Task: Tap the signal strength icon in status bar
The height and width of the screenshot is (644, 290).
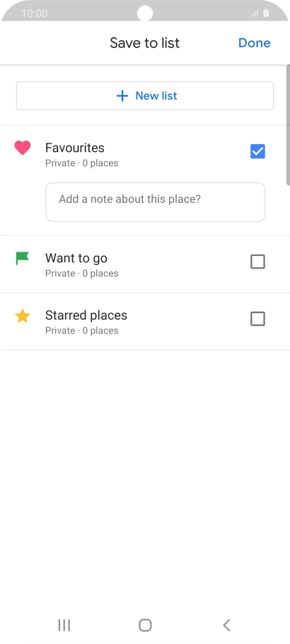Action: tap(254, 13)
